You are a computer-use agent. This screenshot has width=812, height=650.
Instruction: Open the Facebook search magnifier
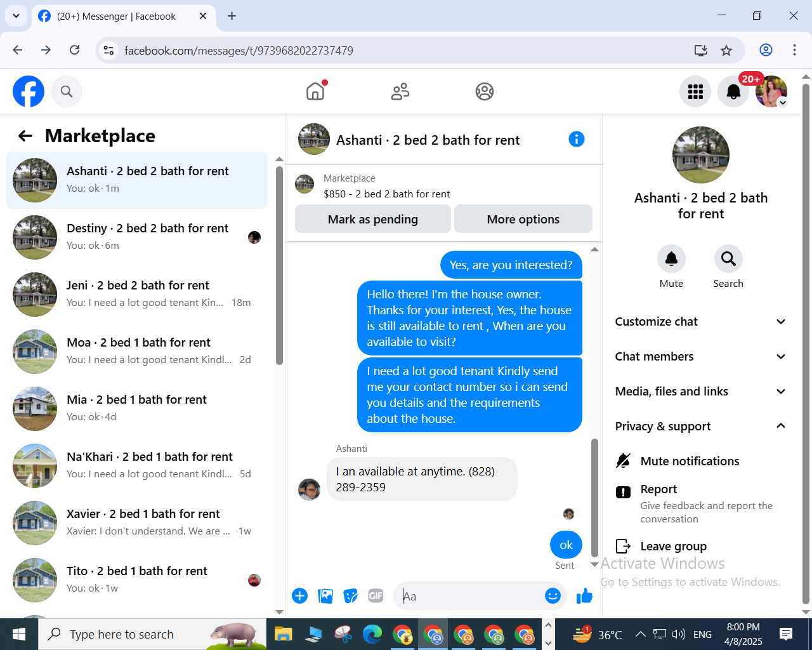pyautogui.click(x=67, y=91)
